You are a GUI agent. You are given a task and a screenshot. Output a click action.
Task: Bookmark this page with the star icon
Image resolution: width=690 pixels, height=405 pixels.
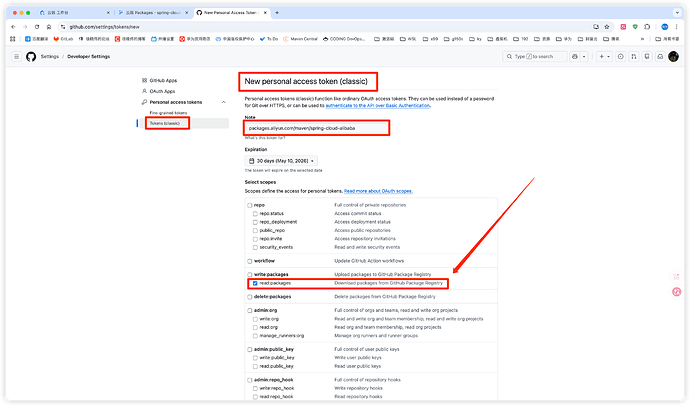(x=607, y=27)
